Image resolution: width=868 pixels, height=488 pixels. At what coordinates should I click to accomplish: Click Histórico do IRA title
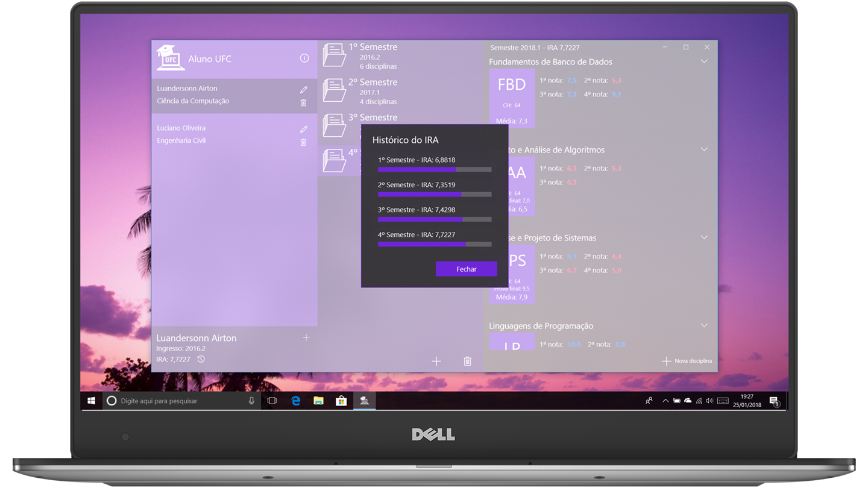(406, 140)
